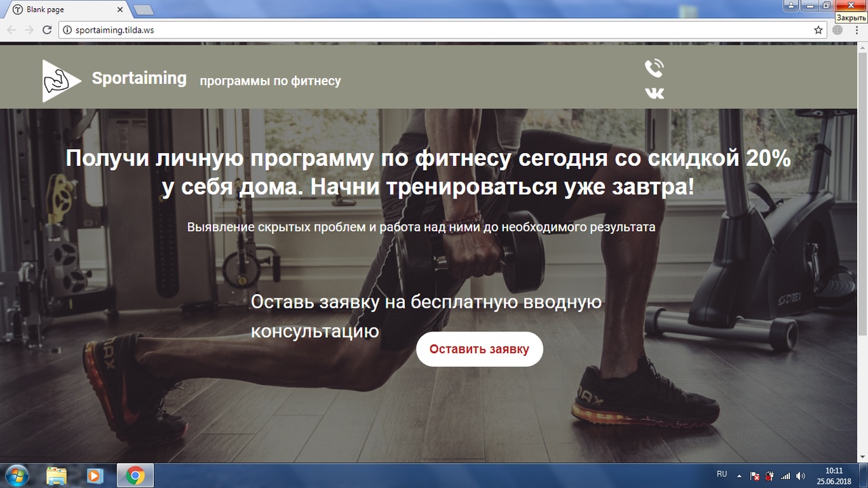Open the Chrome user profile button
Screen dimensions: 868x488
click(791, 5)
